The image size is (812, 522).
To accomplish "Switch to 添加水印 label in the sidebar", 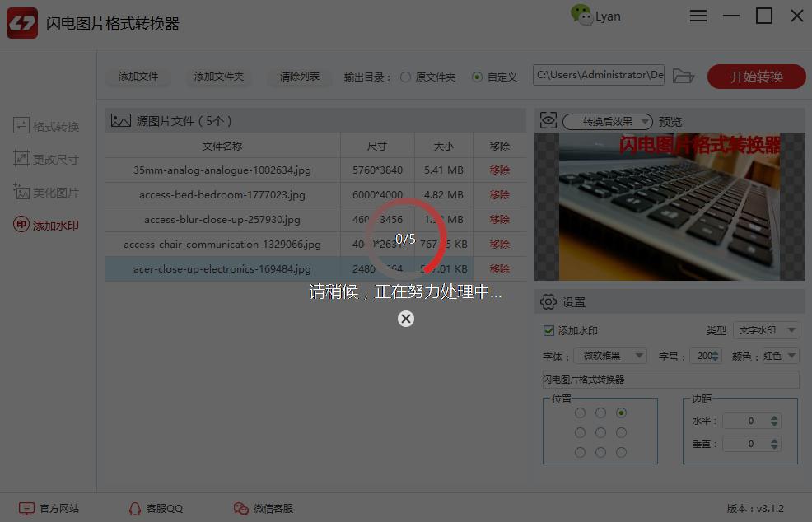I will (x=56, y=226).
